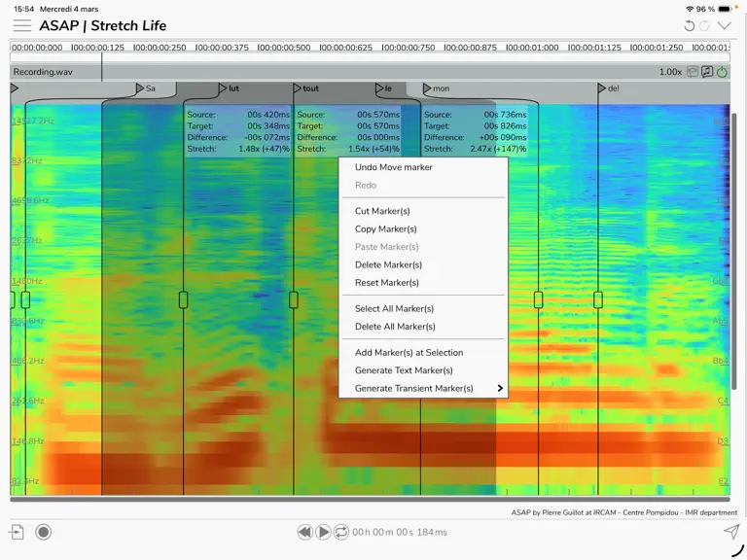This screenshot has width=747, height=560.
Task: Expand the chevron dropdown at top right
Action: tap(724, 25)
